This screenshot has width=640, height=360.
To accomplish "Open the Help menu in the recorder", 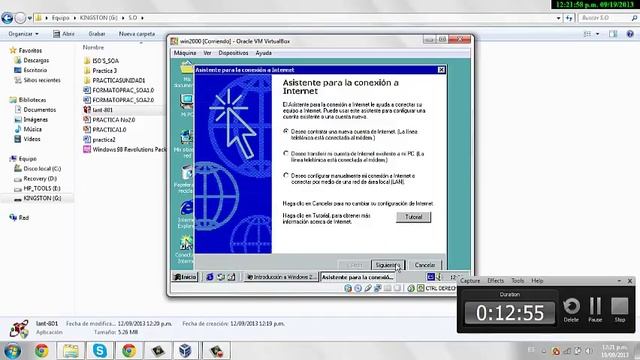I will 537,281.
